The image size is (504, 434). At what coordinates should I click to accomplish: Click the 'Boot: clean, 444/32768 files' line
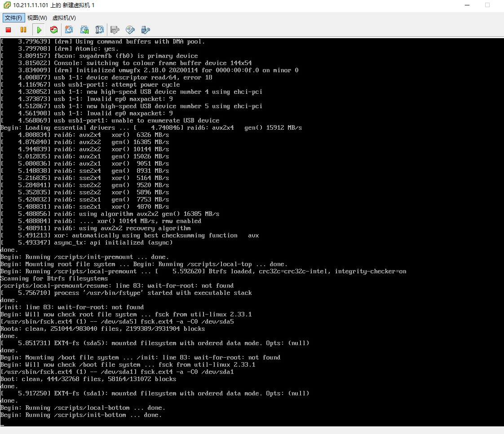tap(88, 379)
